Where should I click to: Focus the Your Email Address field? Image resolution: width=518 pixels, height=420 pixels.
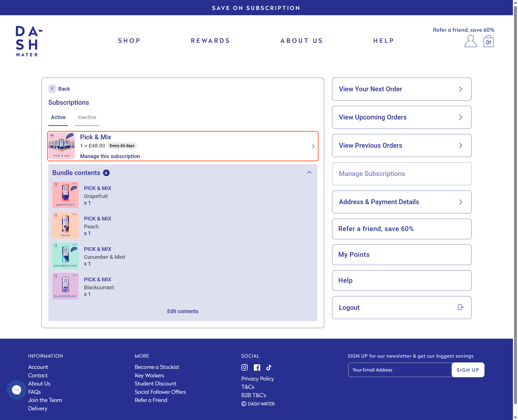[x=400, y=370]
